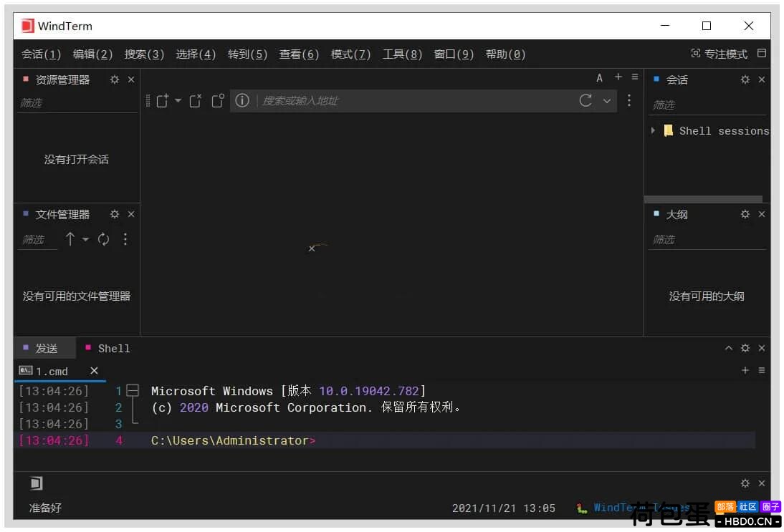Click the C:\Users\Administrator> prompt line

(x=233, y=440)
